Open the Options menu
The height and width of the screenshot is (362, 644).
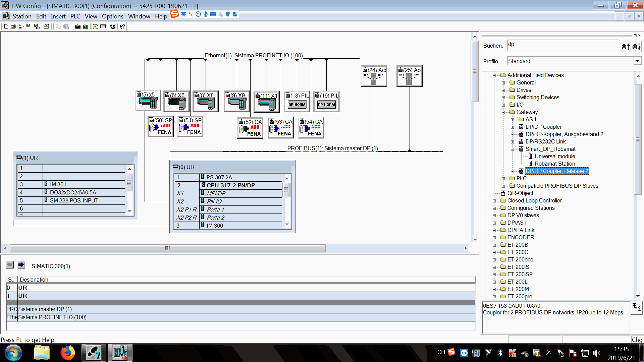[x=112, y=16]
